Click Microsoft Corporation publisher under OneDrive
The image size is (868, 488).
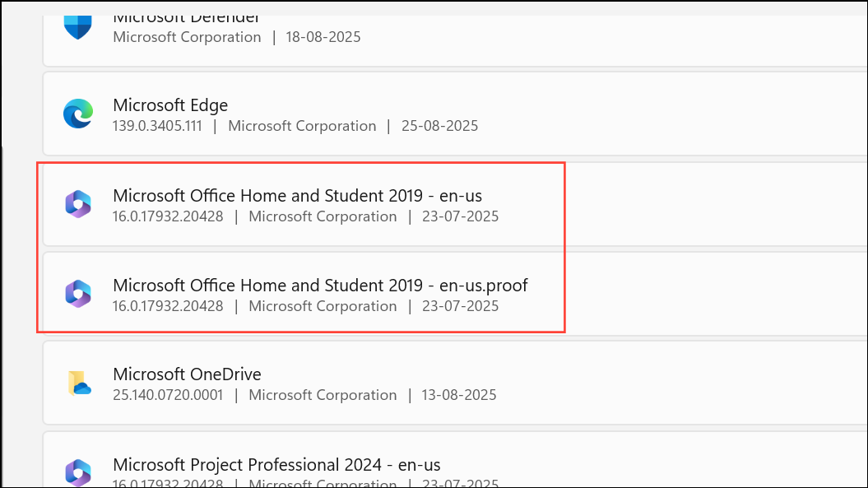[x=323, y=396]
